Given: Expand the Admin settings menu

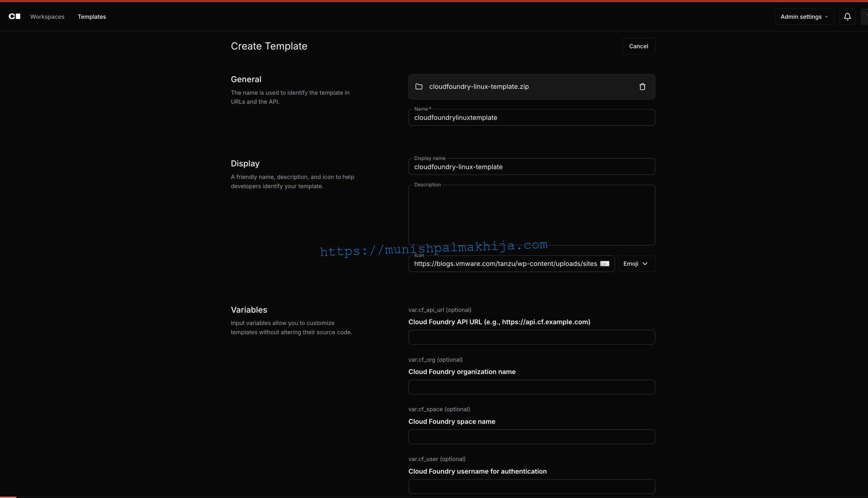Looking at the screenshot, I should tap(804, 16).
